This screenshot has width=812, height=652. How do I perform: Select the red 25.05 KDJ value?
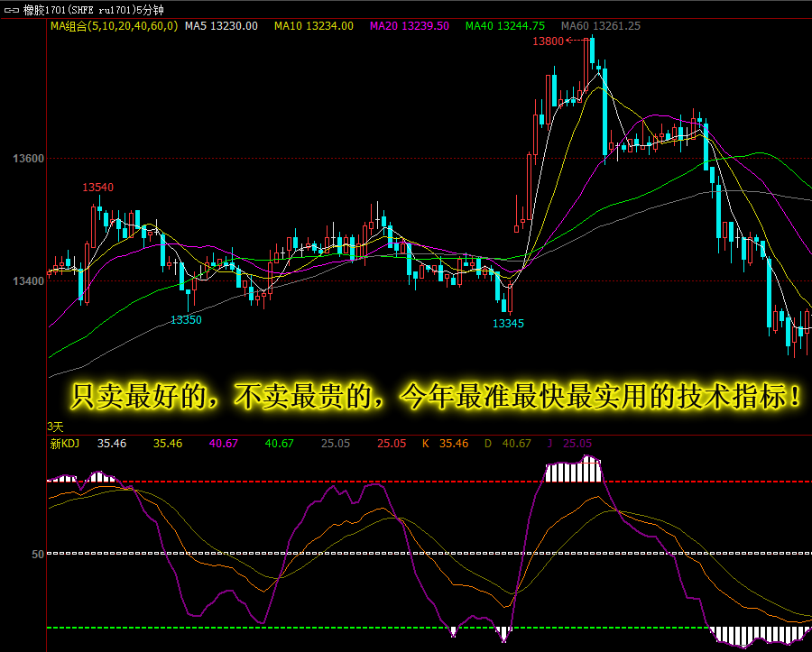point(392,444)
